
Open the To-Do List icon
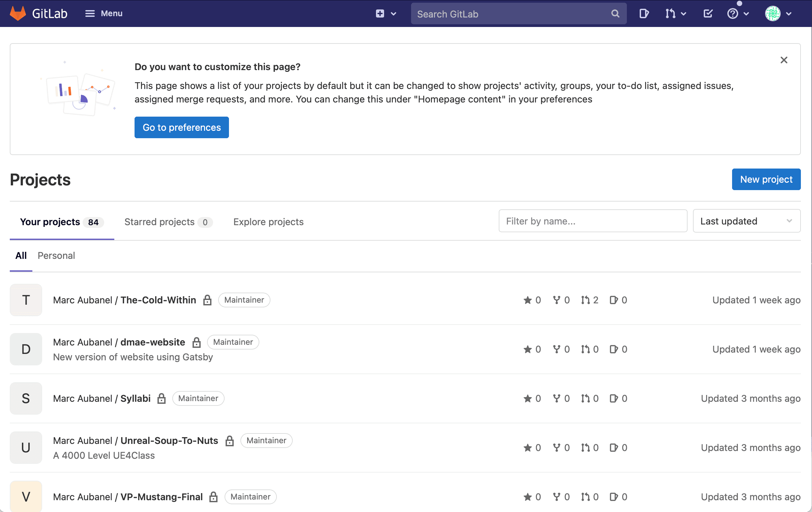pyautogui.click(x=708, y=14)
